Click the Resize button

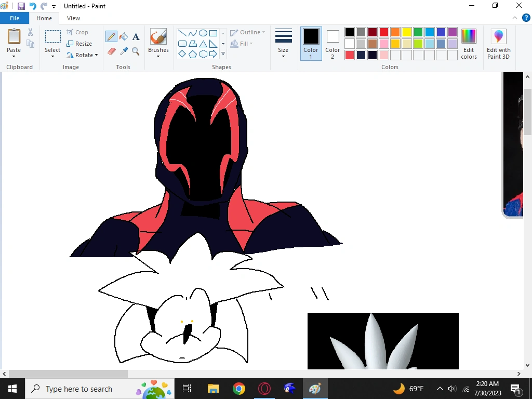pyautogui.click(x=79, y=44)
